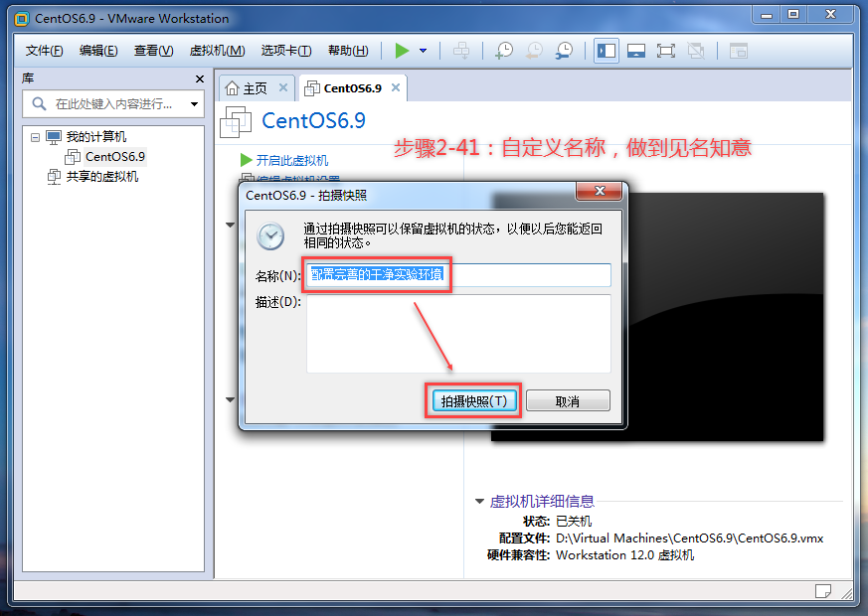Click the snapshot name 名称 input field

(458, 275)
